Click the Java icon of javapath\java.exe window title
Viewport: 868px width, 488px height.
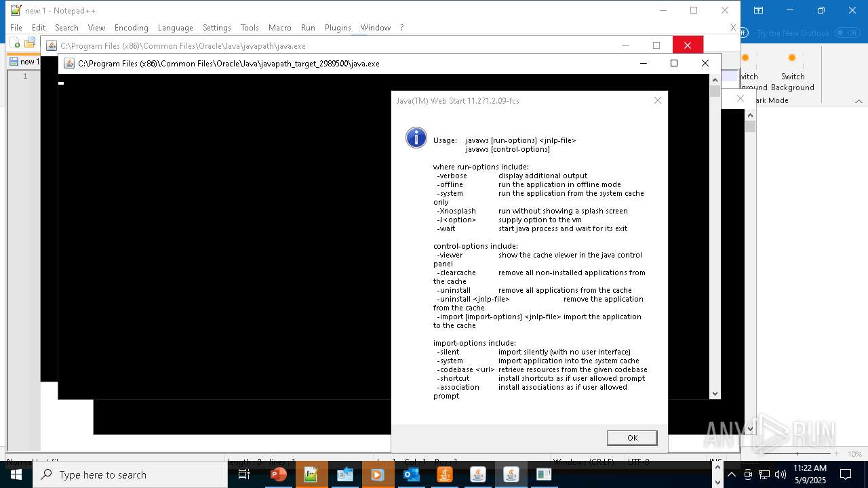click(x=51, y=46)
